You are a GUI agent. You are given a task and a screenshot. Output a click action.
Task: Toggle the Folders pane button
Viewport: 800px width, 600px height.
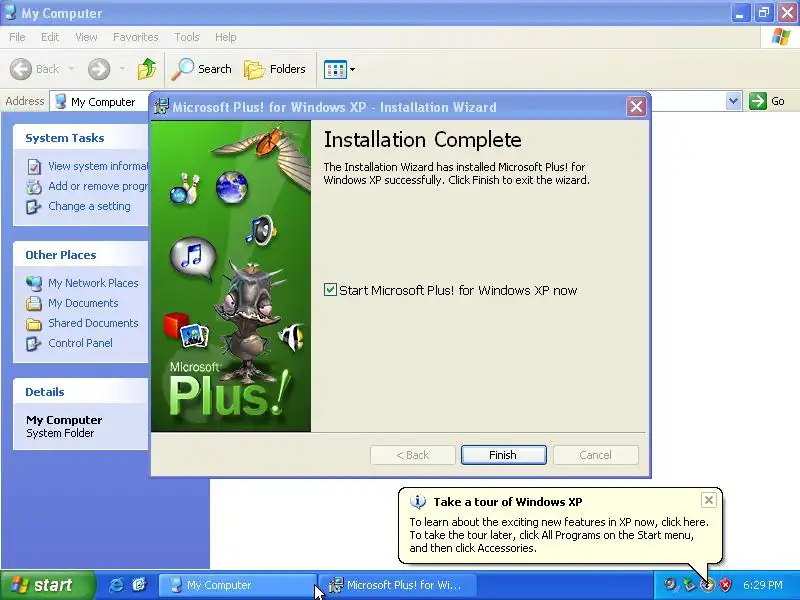tap(275, 69)
